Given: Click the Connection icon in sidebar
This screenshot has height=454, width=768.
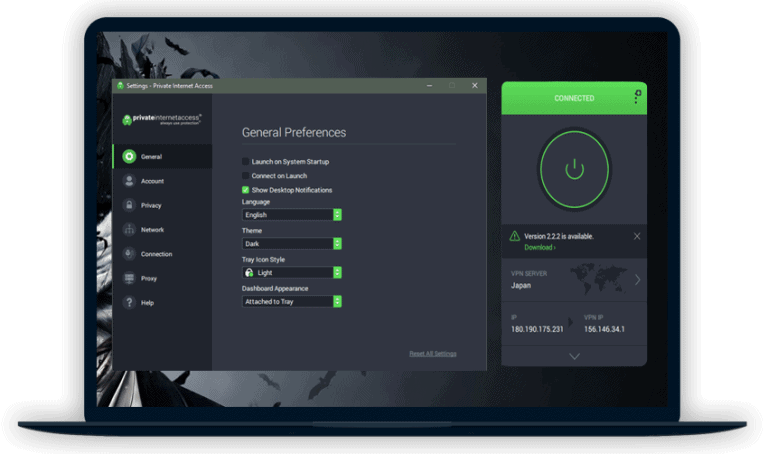Looking at the screenshot, I should [x=129, y=254].
